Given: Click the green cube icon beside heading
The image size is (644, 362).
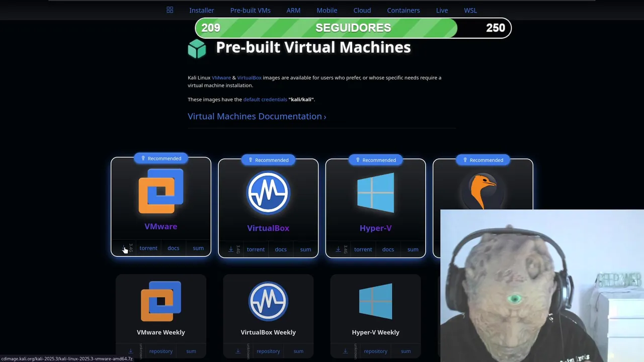Looking at the screenshot, I should 197,49.
